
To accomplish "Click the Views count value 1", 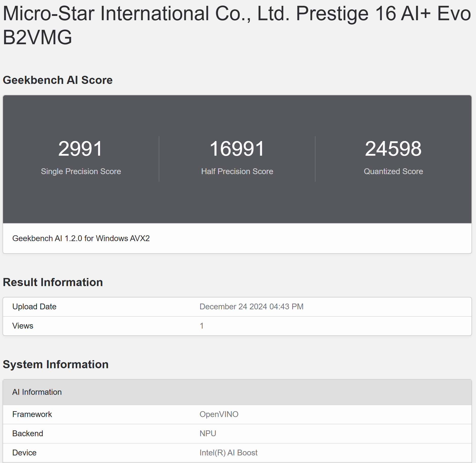I will (x=202, y=326).
